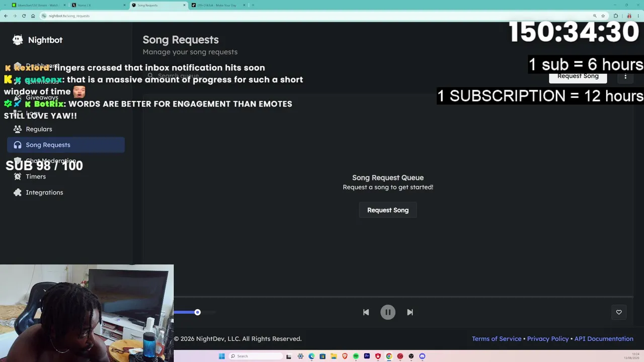Open the browser home page

[x=33, y=16]
